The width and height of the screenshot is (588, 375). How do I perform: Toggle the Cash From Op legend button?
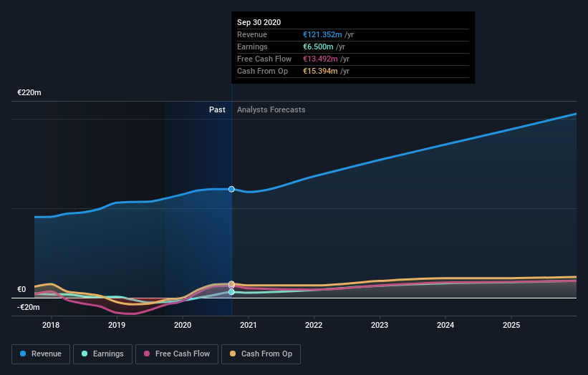click(x=261, y=354)
